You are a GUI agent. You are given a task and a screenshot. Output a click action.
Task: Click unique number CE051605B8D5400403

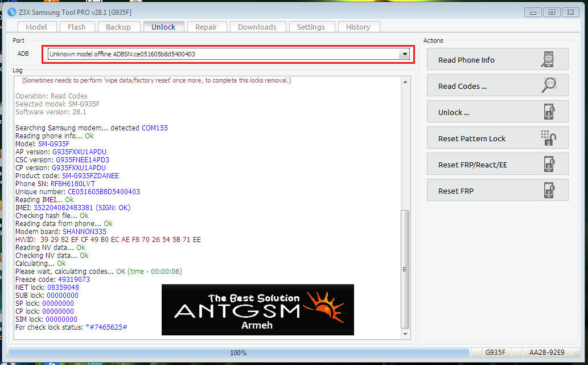pyautogui.click(x=104, y=192)
